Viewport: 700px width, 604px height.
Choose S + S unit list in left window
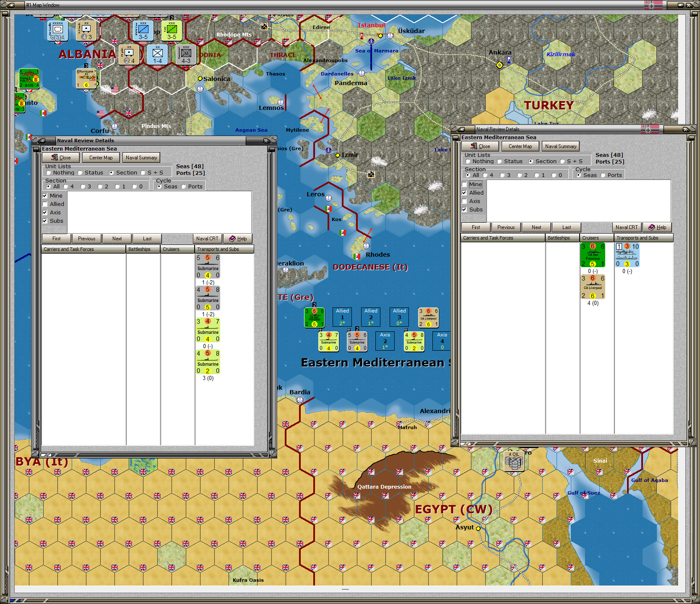[x=143, y=173]
